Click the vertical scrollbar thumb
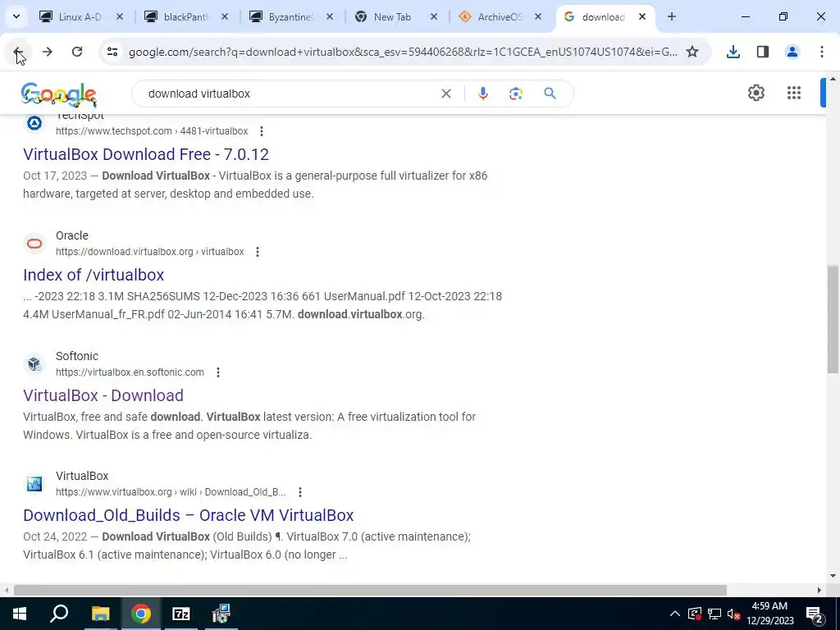Image resolution: width=840 pixels, height=630 pixels. click(833, 319)
